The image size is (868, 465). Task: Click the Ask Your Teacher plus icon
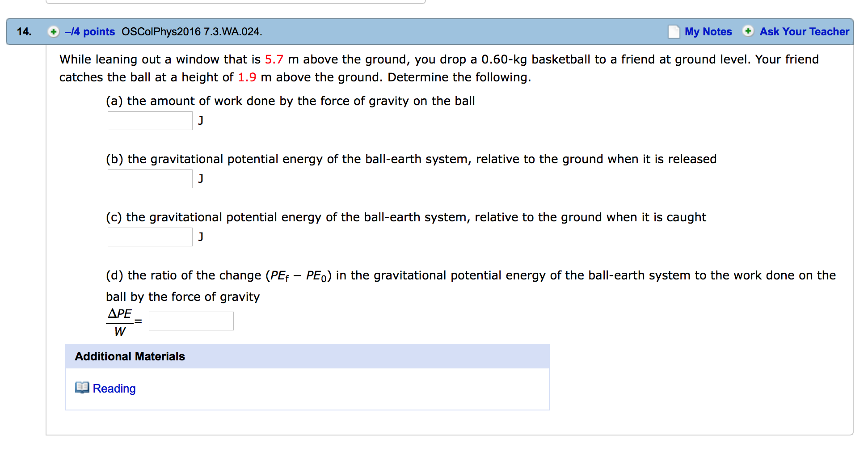[748, 31]
